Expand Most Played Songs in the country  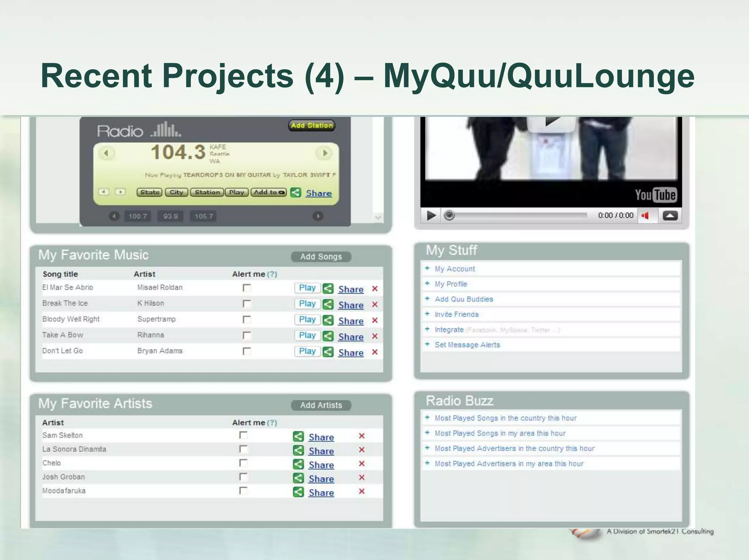(505, 418)
